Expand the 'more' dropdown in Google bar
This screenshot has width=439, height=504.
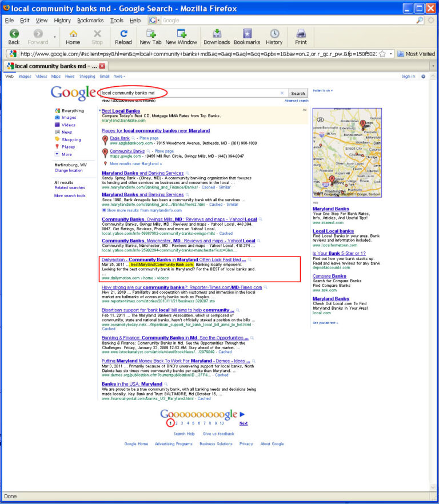point(119,77)
